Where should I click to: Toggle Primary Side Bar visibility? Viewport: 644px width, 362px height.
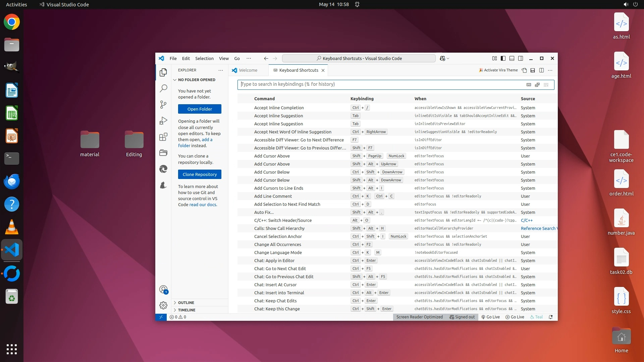(x=503, y=58)
